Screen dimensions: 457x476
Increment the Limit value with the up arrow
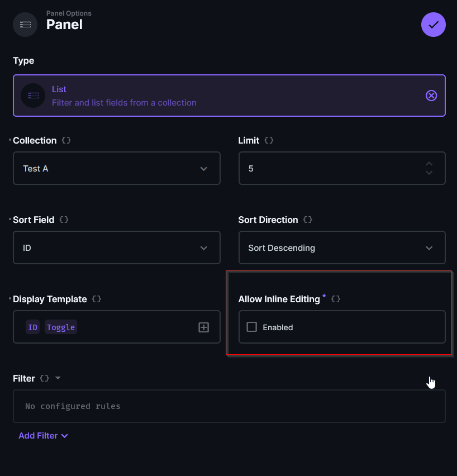[429, 164]
